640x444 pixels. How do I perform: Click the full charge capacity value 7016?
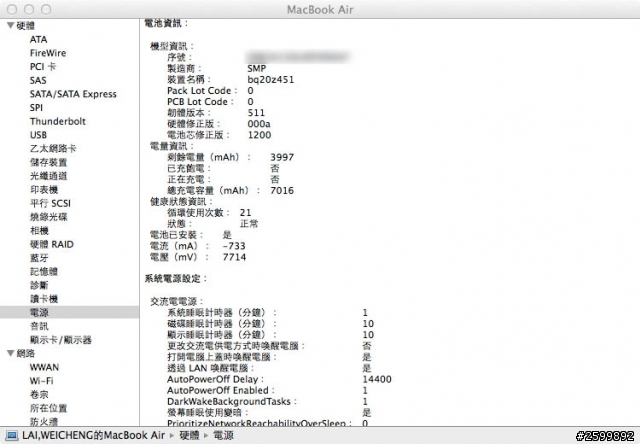coord(282,191)
